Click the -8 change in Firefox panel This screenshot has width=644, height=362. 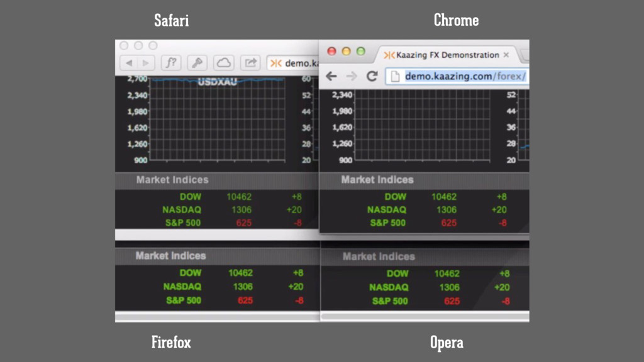299,300
